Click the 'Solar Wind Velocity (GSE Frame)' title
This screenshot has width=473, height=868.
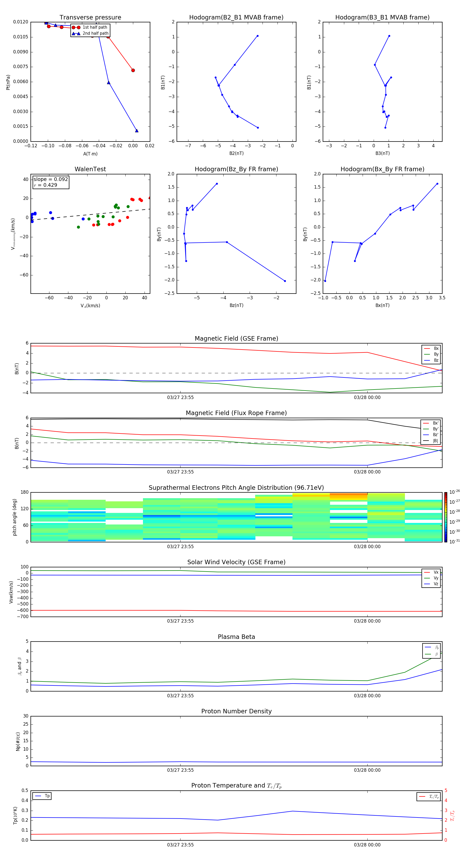[x=236, y=562]
